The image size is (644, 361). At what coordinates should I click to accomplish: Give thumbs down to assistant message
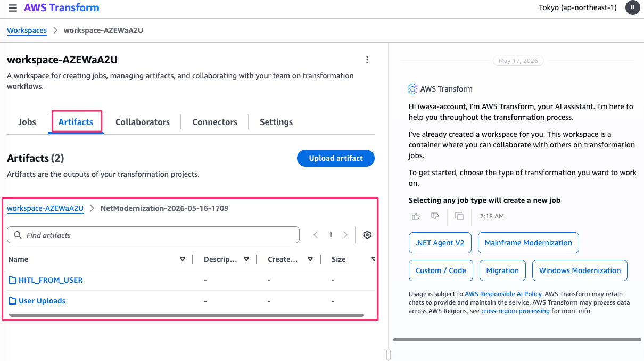point(435,216)
